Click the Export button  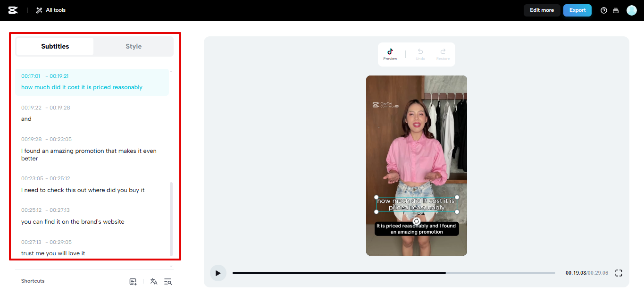point(577,10)
